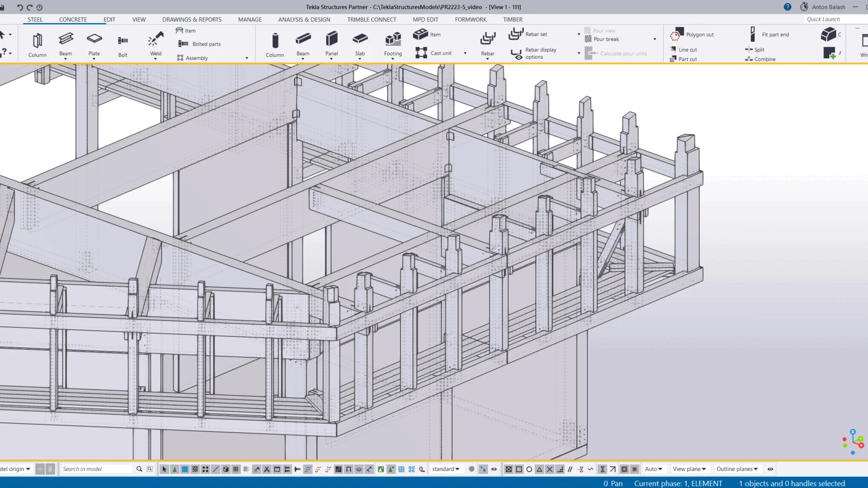Image resolution: width=868 pixels, height=488 pixels.
Task: Click the Polygon cut tool
Action: [x=692, y=35]
